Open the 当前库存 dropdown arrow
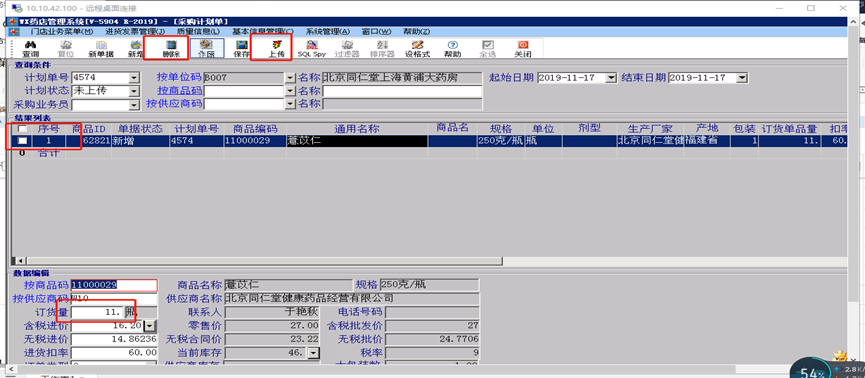This screenshot has width=865, height=378. 313,352
